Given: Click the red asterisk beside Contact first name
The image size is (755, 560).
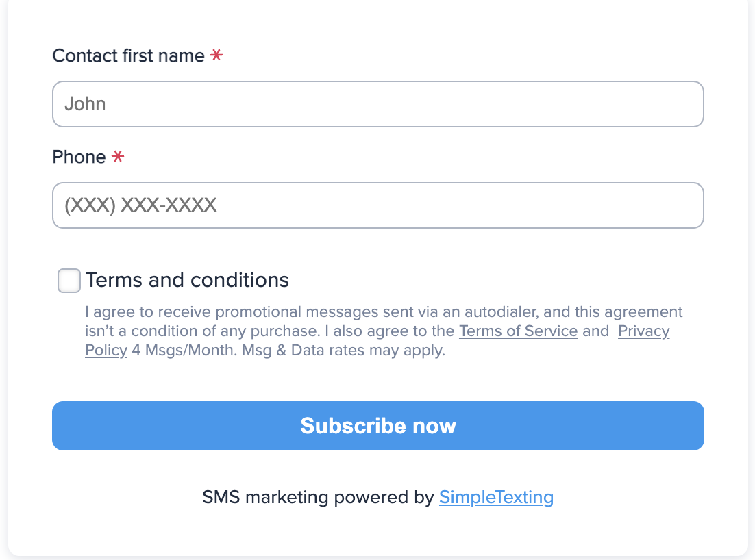Looking at the screenshot, I should coord(216,55).
